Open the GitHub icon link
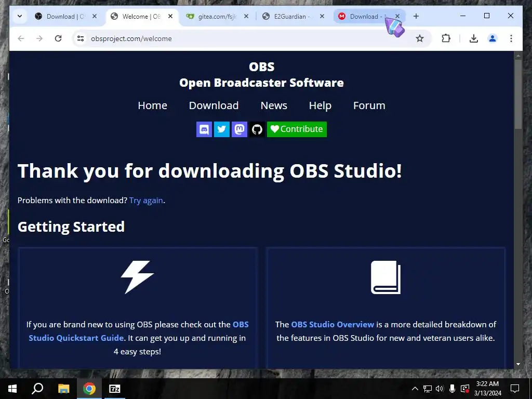Viewport: 532px width, 399px height. tap(257, 129)
